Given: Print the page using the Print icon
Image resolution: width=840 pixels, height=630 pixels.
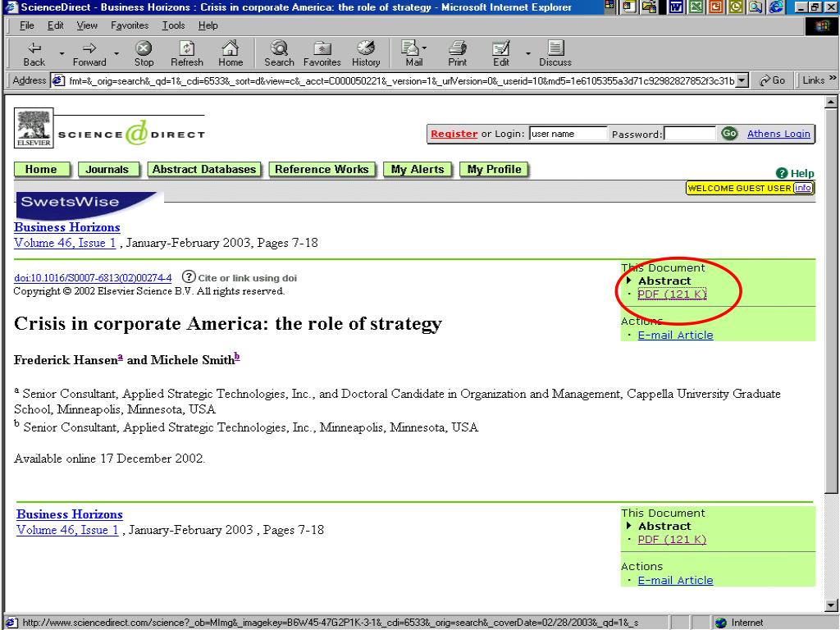Looking at the screenshot, I should click(458, 48).
